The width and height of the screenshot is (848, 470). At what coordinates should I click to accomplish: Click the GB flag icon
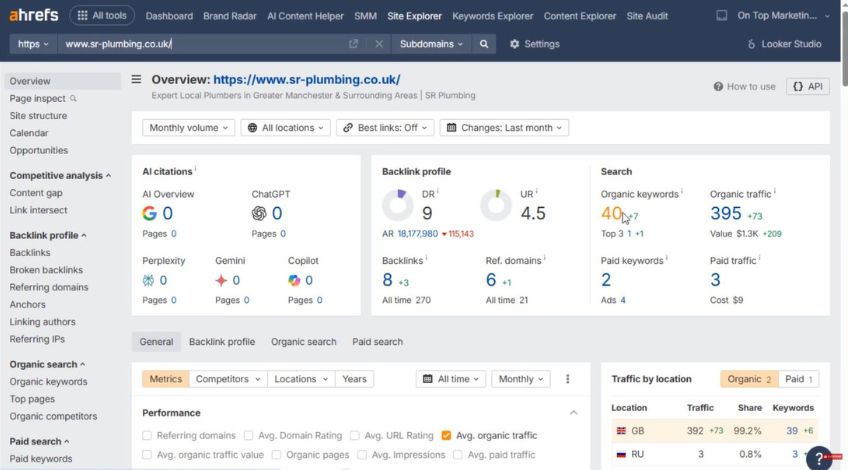point(621,431)
